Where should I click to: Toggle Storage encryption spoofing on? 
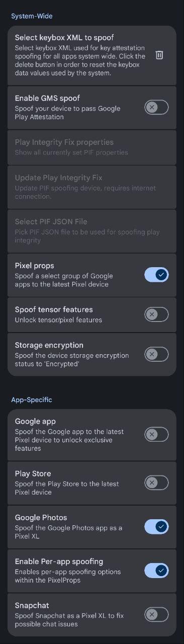pyautogui.click(x=156, y=354)
